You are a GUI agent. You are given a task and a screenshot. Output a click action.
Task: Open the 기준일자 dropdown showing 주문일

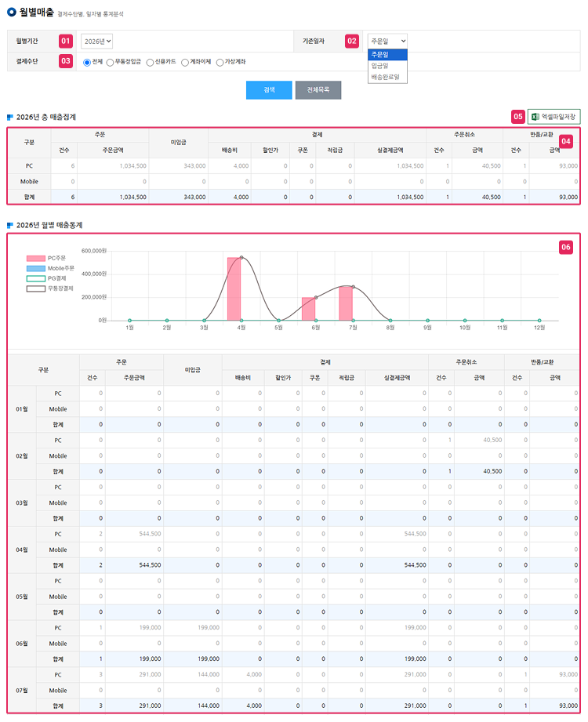(x=387, y=41)
